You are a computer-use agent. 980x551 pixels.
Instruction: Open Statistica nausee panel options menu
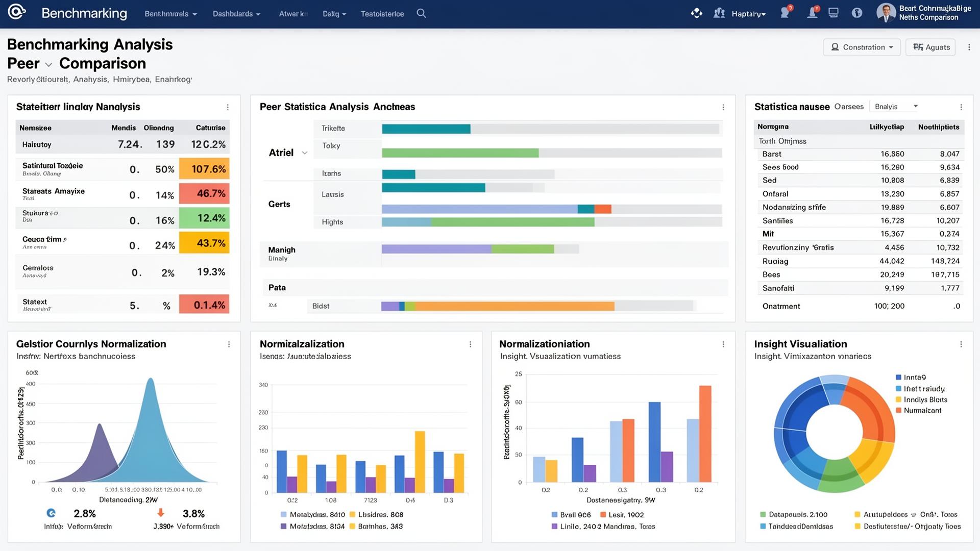[x=961, y=107]
